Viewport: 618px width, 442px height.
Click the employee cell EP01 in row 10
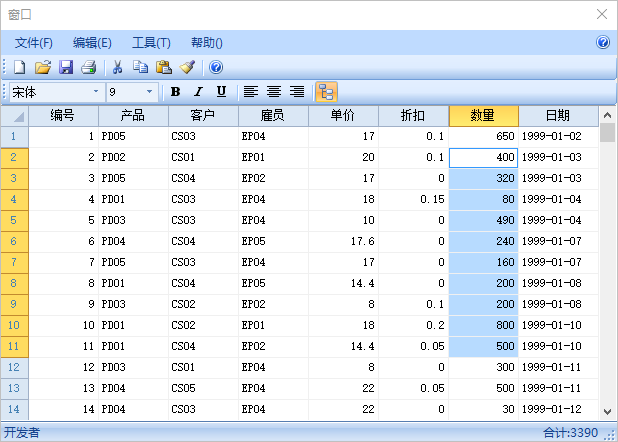click(x=273, y=325)
